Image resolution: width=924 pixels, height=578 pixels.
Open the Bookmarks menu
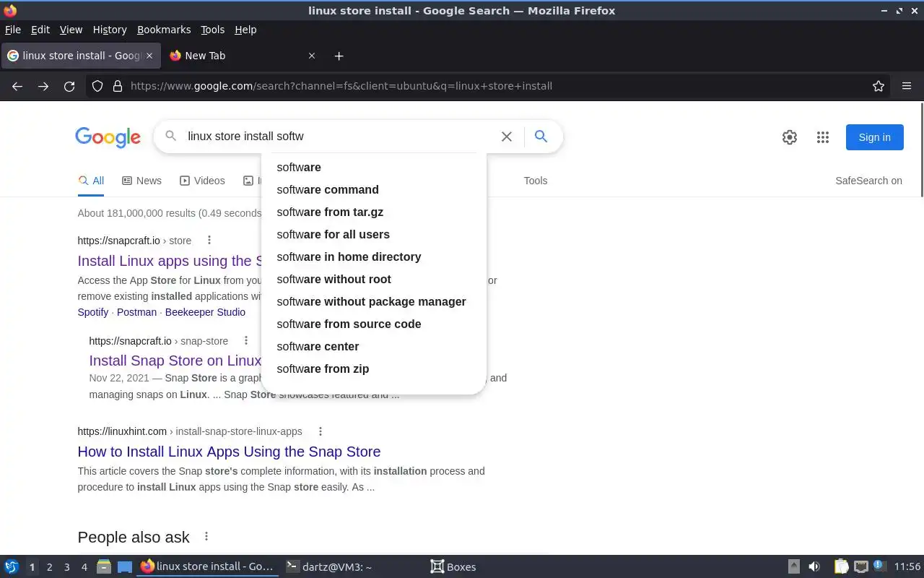click(x=164, y=30)
